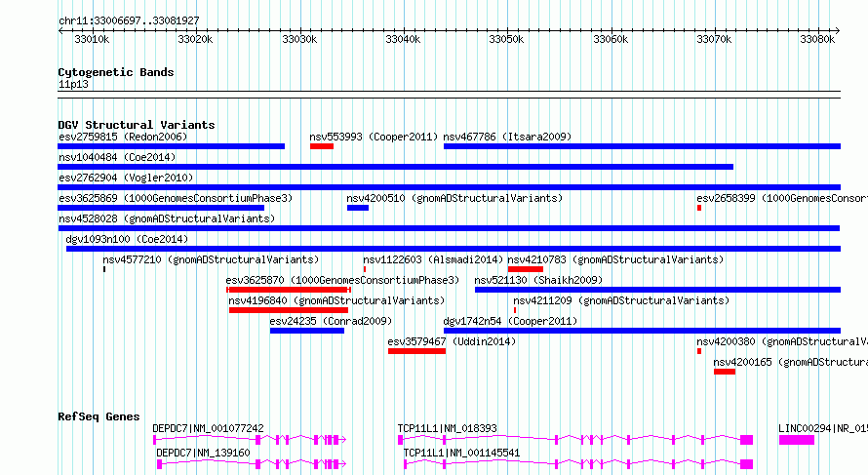Select the nsv4577210 tiny black marker
Screen dimensions: 868x475
[104, 269]
